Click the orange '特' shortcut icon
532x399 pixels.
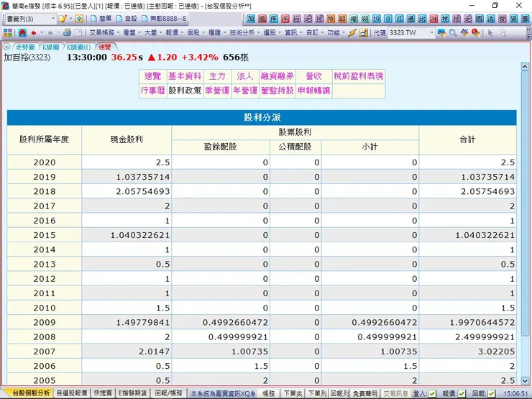[x=331, y=19]
